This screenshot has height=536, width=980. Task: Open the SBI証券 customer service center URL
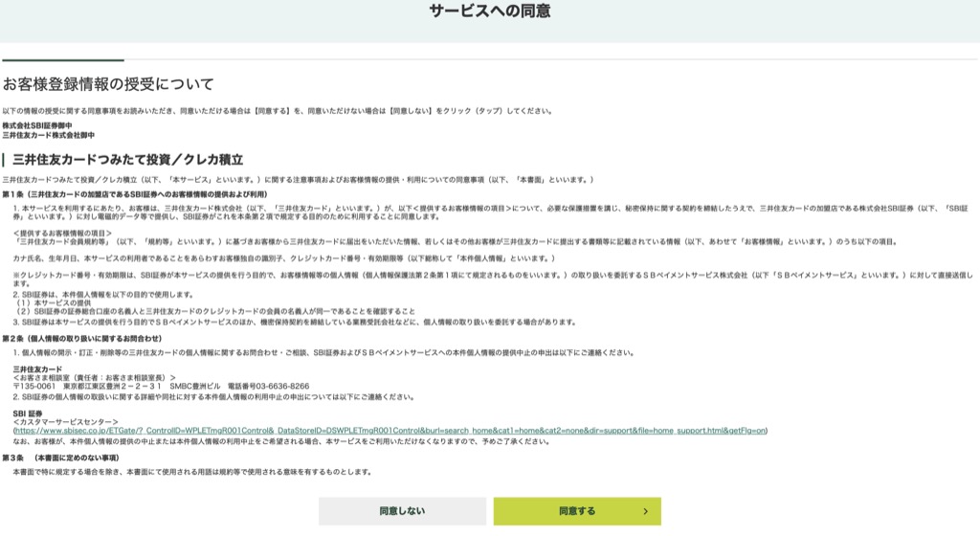(x=390, y=431)
